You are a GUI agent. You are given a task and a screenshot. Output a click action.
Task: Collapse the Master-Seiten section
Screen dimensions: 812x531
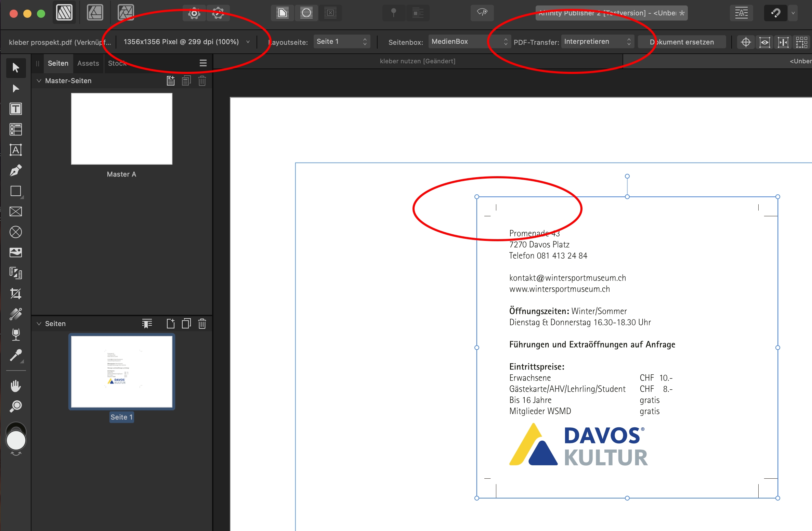39,81
